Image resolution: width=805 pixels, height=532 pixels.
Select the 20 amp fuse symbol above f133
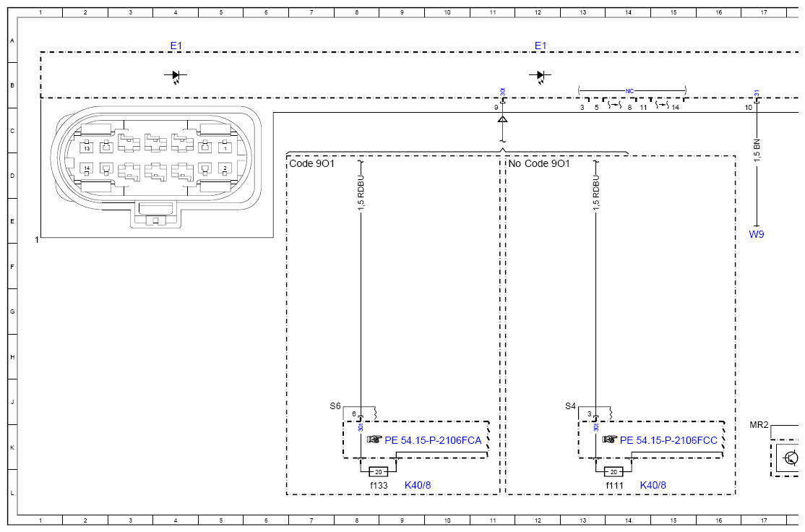tap(379, 472)
